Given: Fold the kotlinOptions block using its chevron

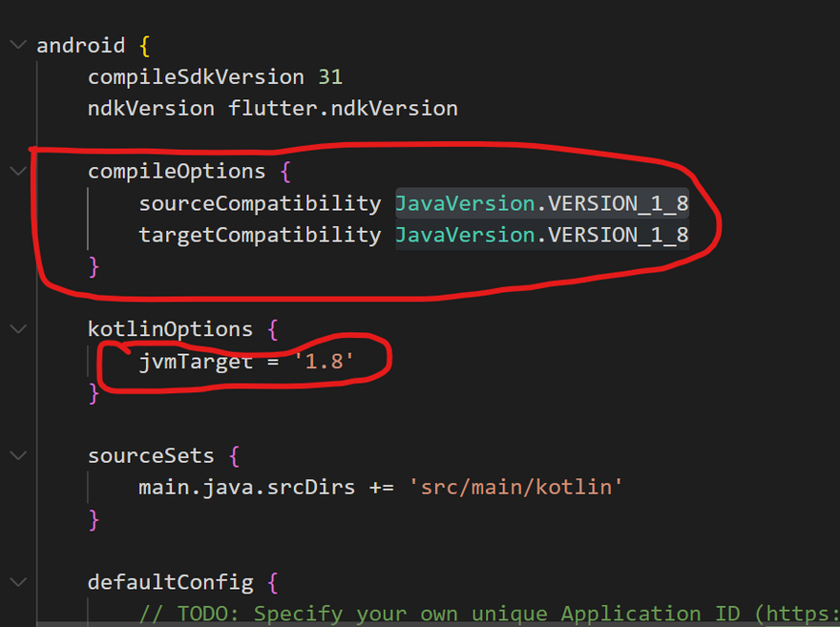Looking at the screenshot, I should pos(17,329).
